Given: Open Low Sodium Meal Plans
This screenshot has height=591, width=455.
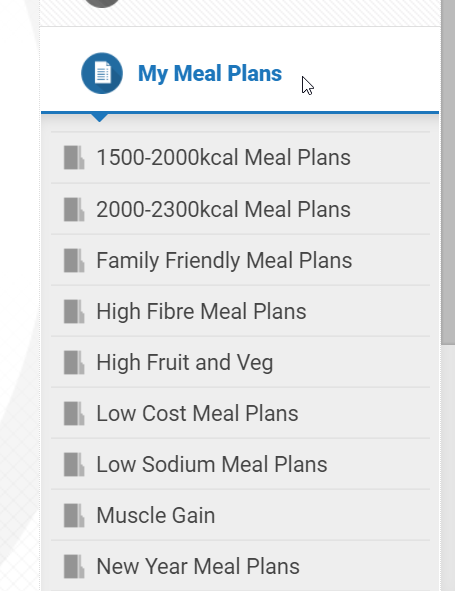Looking at the screenshot, I should point(241,464).
